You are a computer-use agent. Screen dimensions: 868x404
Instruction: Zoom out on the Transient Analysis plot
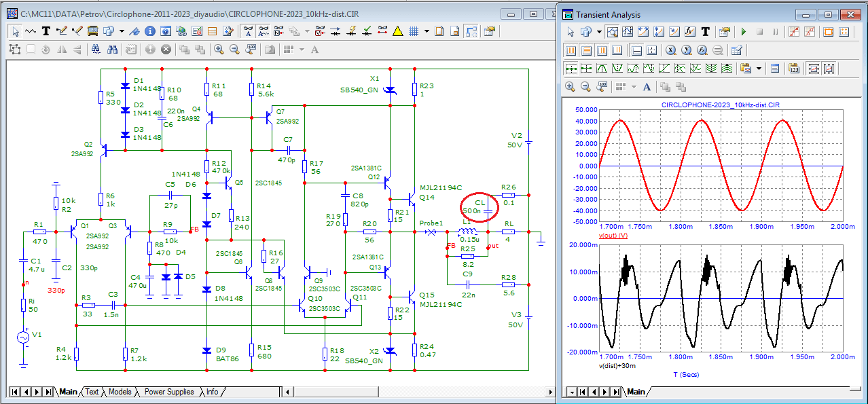[585, 86]
